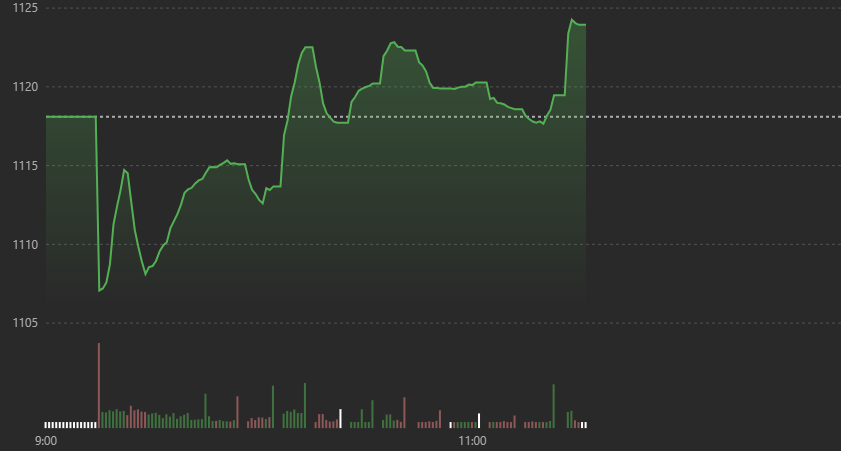
Task: Click the 1110 price axis label
Action: [x=25, y=244]
